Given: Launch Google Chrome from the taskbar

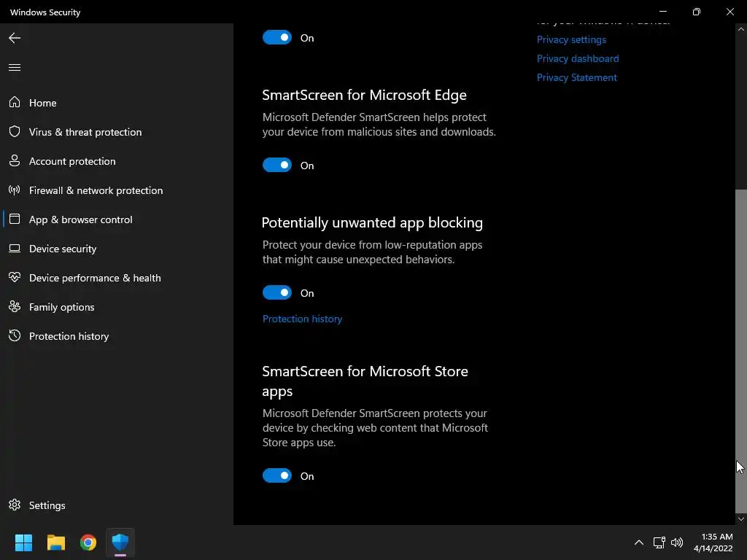Looking at the screenshot, I should (x=88, y=542).
